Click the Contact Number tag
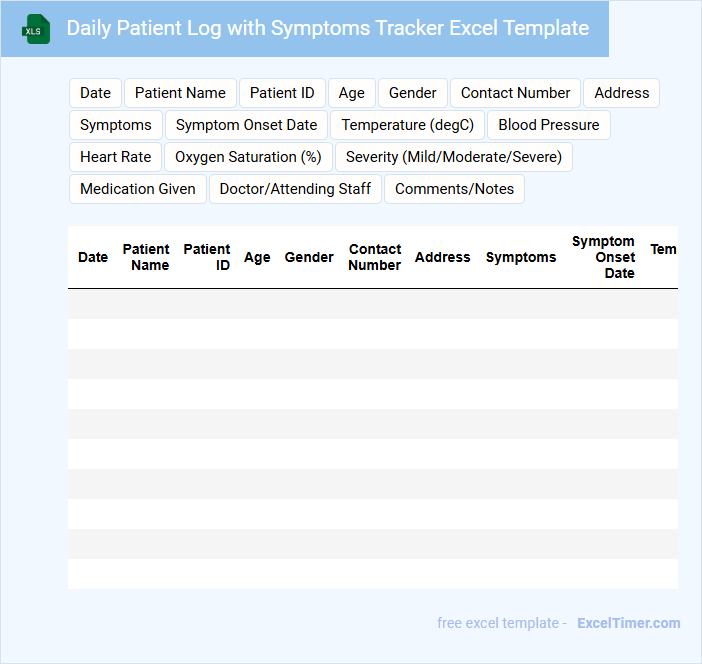Screen dimensions: 702x664 tap(515, 93)
